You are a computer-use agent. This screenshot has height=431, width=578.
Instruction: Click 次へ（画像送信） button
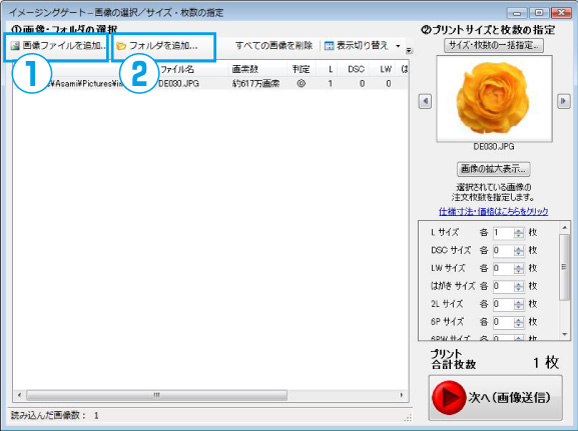point(495,397)
